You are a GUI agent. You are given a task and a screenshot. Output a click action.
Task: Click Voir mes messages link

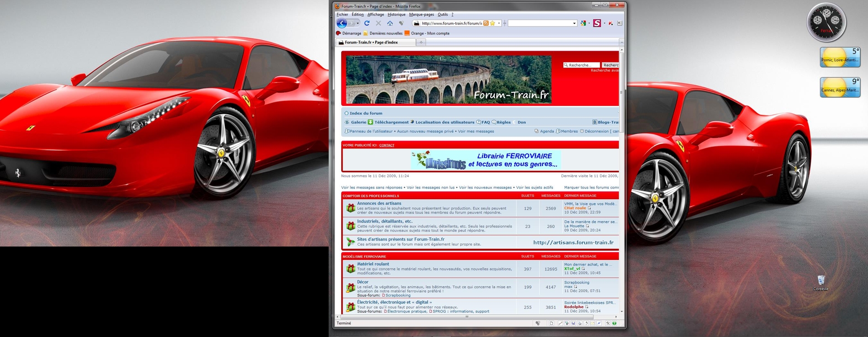click(476, 131)
